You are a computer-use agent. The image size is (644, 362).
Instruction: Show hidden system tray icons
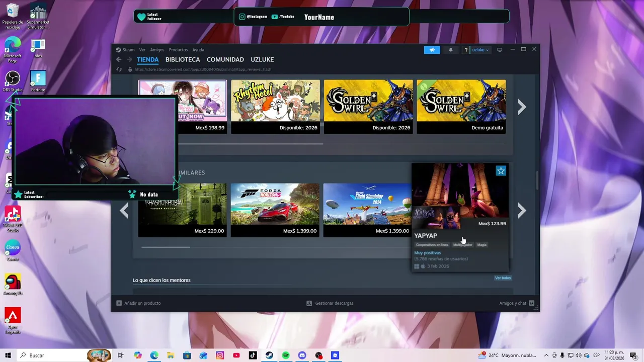(x=546, y=355)
